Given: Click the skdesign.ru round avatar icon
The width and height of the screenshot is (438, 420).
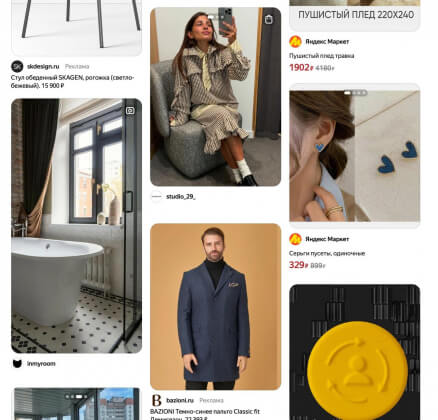Looking at the screenshot, I should pos(17,66).
